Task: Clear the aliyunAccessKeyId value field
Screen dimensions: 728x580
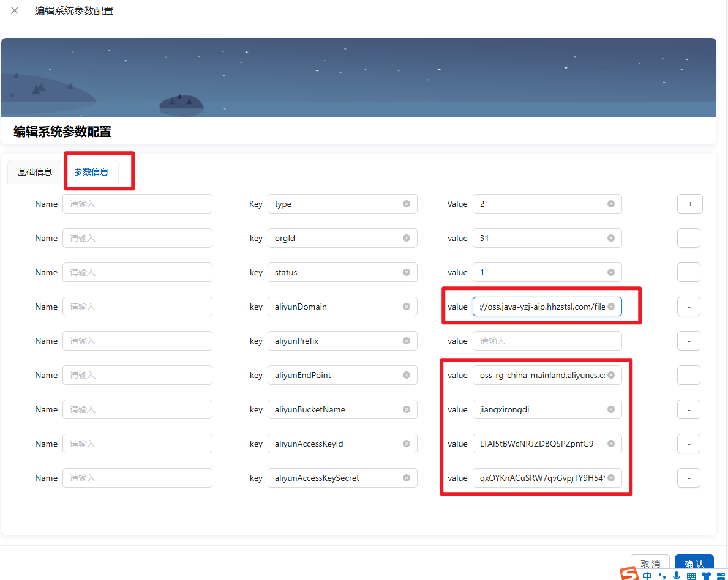Action: (611, 444)
